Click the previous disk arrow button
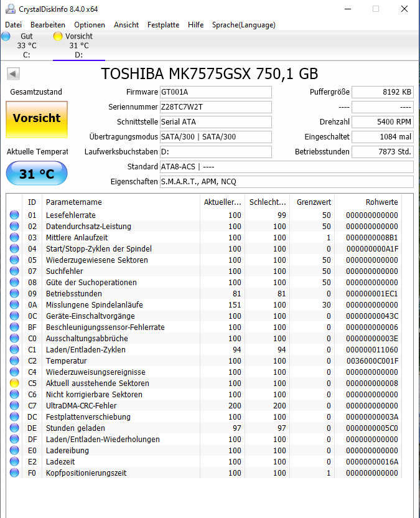This screenshot has height=518, width=420. point(13,73)
